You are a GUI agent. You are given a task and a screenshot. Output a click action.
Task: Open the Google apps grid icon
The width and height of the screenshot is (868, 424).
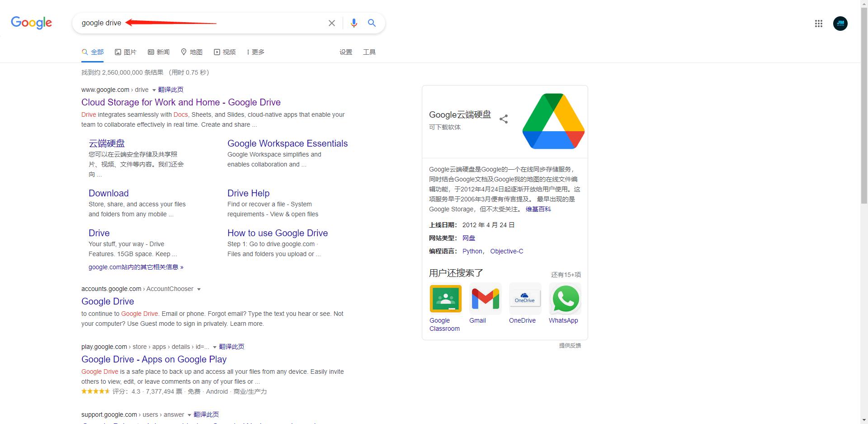coord(818,24)
